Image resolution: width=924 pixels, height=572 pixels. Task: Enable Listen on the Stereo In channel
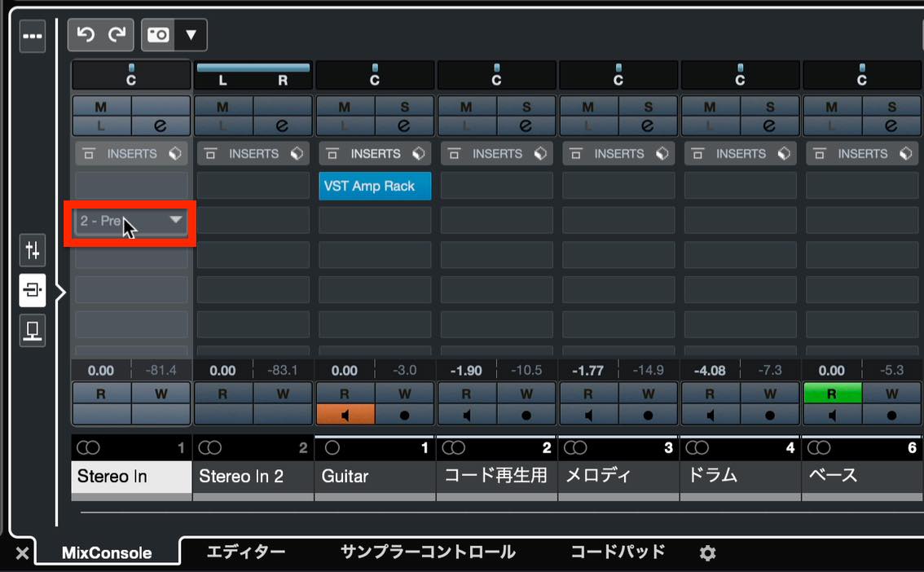101,125
